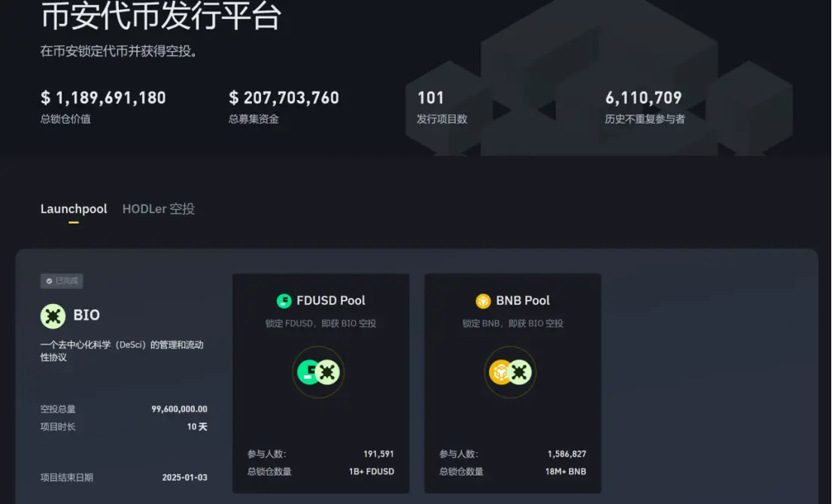
Task: Click the airdrop total 99,600,000.00 value
Action: pos(179,409)
